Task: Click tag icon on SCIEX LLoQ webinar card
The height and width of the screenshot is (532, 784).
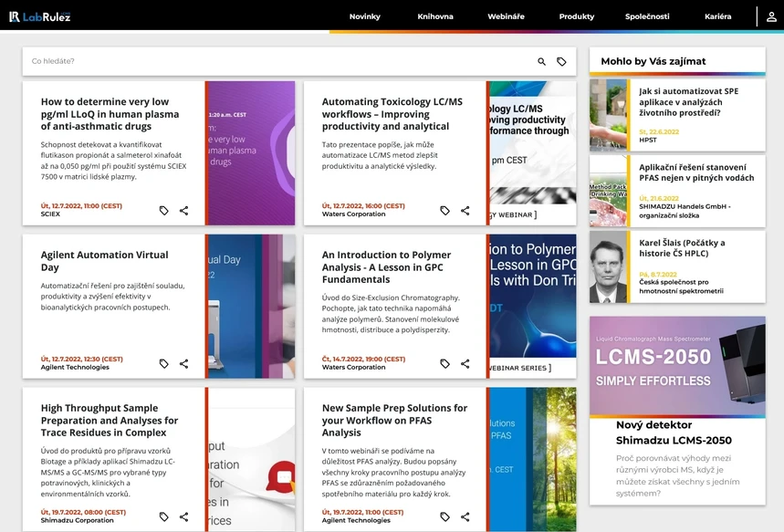Action: pos(164,211)
